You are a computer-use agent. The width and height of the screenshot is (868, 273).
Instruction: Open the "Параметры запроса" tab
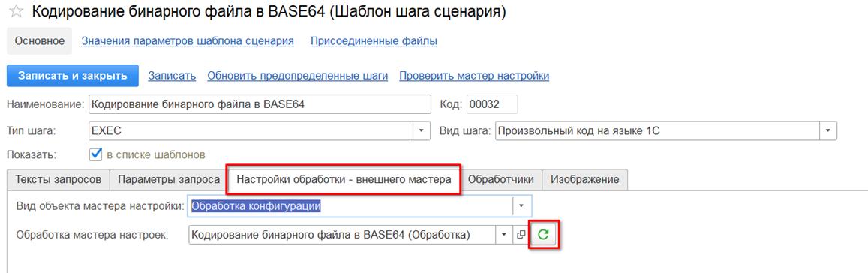pyautogui.click(x=169, y=179)
